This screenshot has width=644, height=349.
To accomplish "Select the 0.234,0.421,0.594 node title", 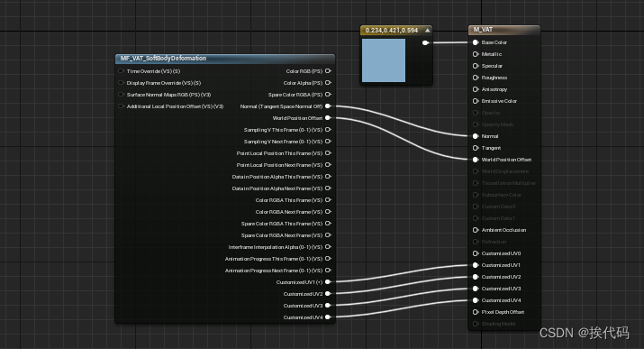I will 392,31.
